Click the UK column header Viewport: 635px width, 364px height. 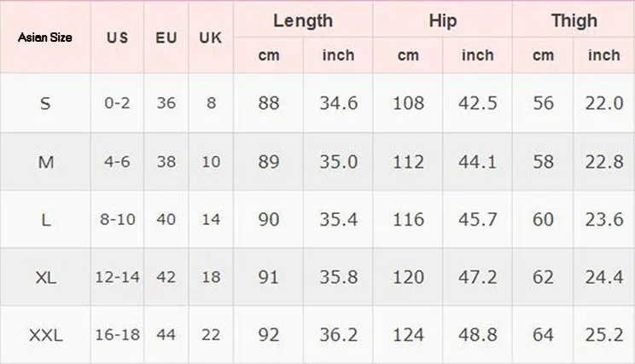211,38
